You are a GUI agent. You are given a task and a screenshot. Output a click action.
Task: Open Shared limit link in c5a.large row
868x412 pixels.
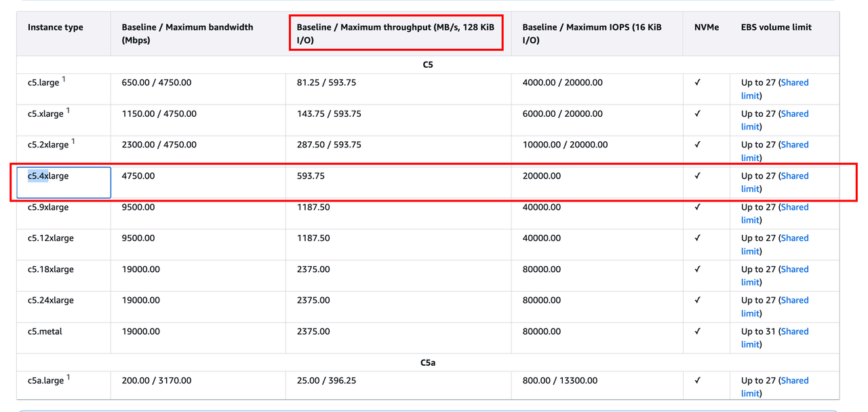(794, 381)
